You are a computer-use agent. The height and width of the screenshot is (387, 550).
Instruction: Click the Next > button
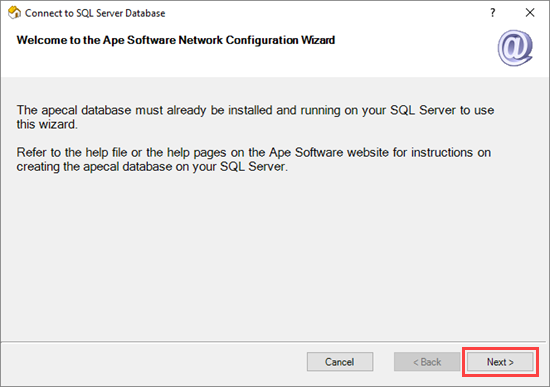click(x=500, y=362)
